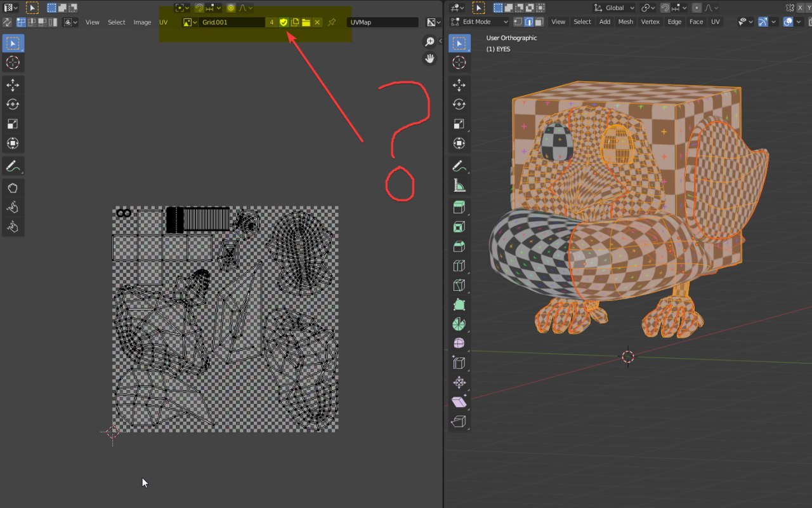Image resolution: width=812 pixels, height=508 pixels.
Task: Select the Smooth vertices tool
Action: [x=459, y=344]
